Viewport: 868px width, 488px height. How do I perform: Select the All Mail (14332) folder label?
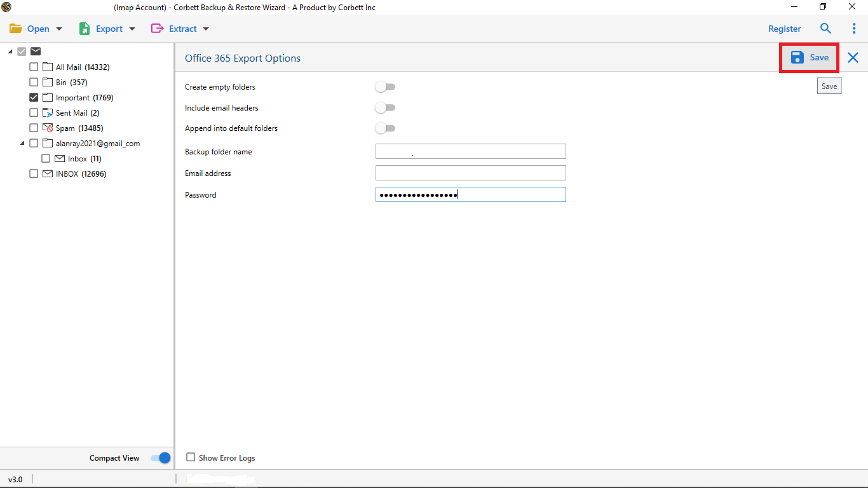83,67
